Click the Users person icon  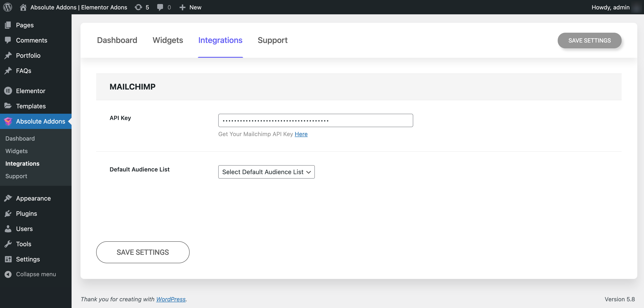(x=8, y=229)
